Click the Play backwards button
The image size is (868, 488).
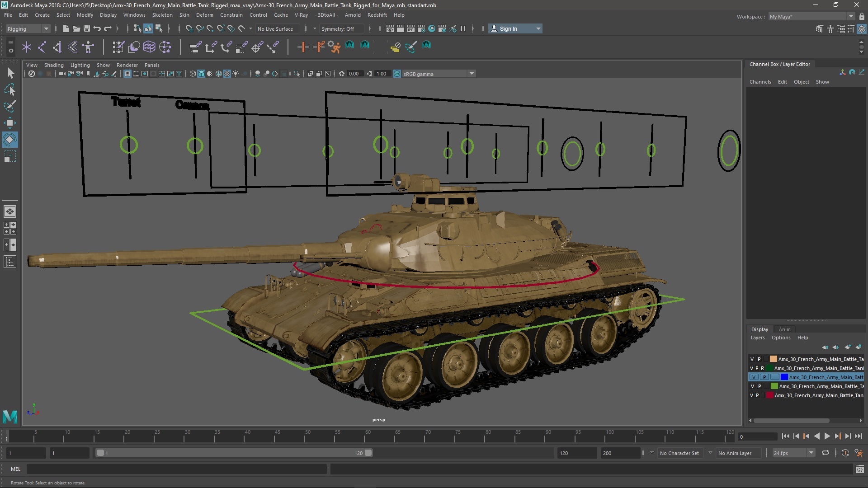coord(816,436)
